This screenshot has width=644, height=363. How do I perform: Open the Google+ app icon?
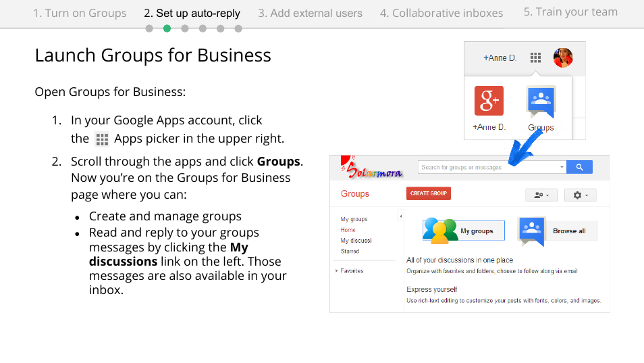pos(489,101)
